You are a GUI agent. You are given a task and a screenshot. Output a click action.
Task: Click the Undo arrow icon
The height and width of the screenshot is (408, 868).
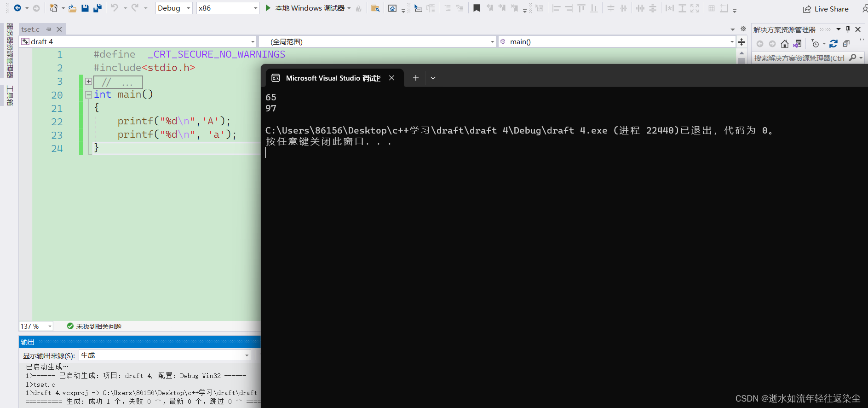(x=115, y=8)
